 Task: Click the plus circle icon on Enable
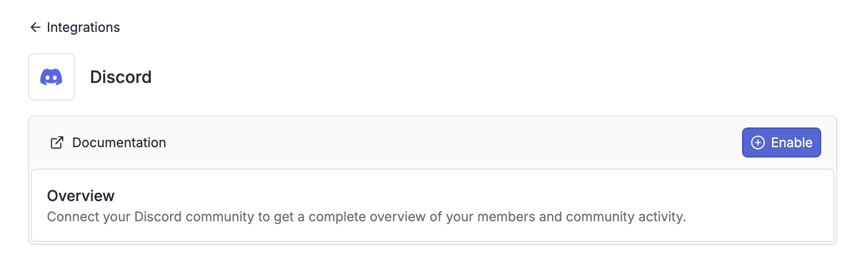[758, 142]
